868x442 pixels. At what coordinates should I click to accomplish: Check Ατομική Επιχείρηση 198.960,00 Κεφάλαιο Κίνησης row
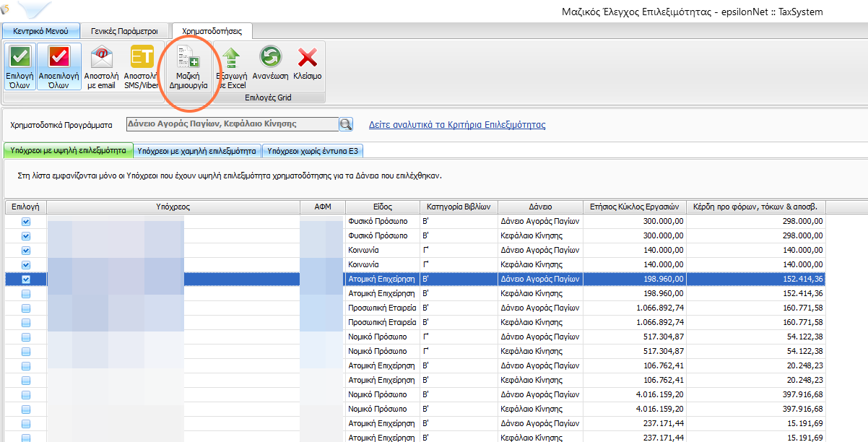(26, 294)
